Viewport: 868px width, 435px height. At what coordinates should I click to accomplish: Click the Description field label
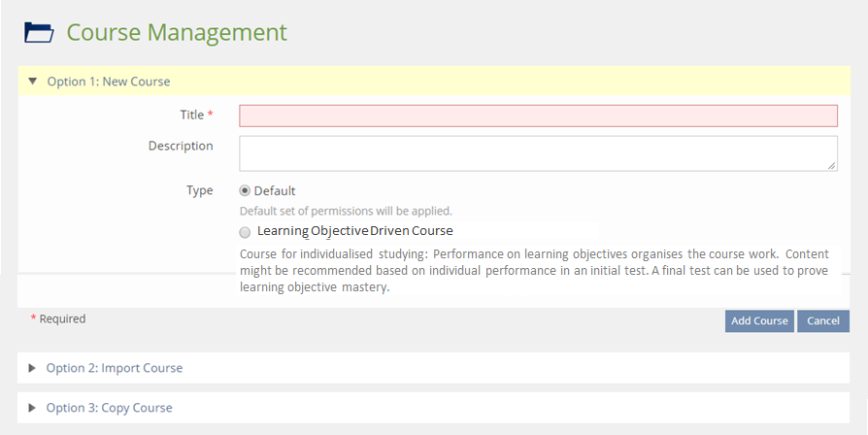coord(181,146)
